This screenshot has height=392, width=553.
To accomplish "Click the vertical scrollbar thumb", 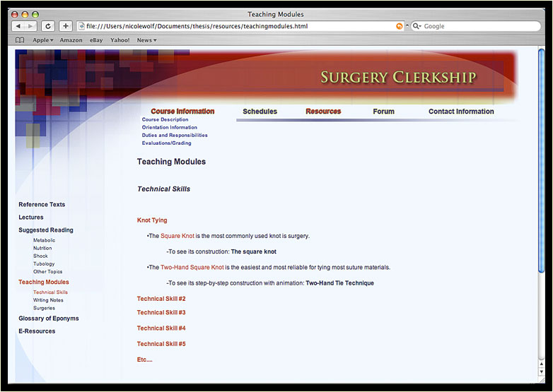I will 542,160.
